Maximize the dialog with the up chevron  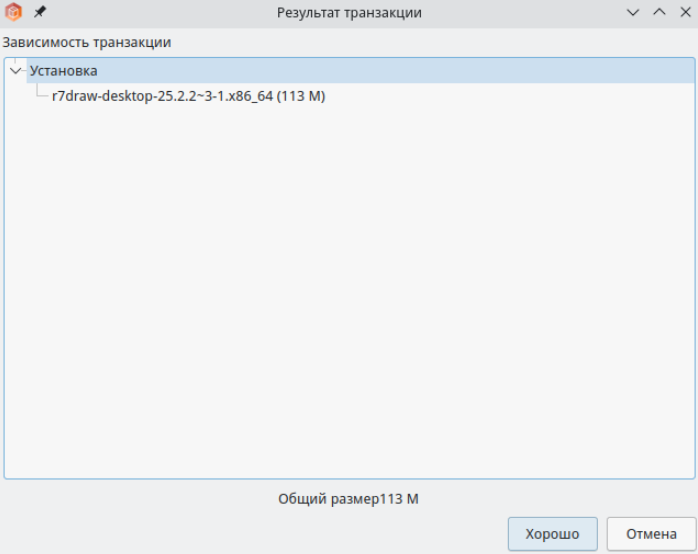click(x=659, y=12)
